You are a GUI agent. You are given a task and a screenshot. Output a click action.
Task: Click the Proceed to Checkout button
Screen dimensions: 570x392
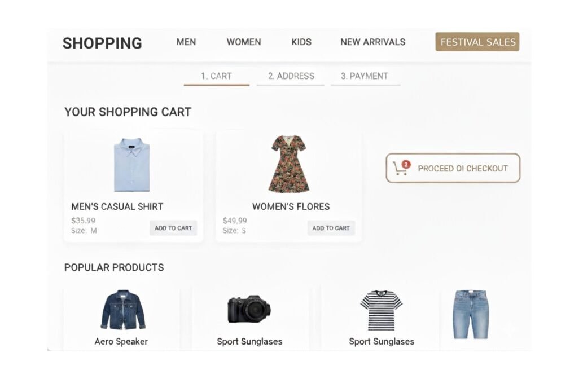pyautogui.click(x=453, y=168)
